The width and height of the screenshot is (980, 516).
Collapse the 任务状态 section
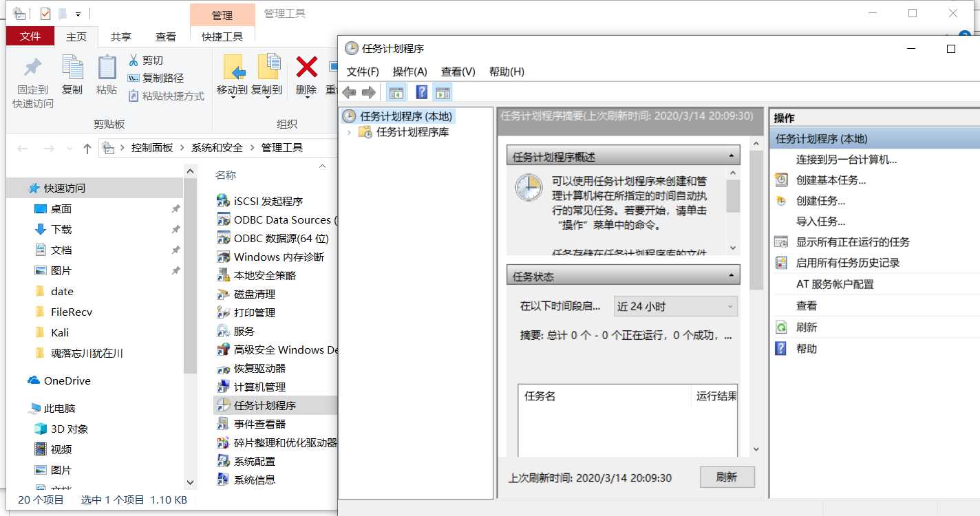(731, 277)
